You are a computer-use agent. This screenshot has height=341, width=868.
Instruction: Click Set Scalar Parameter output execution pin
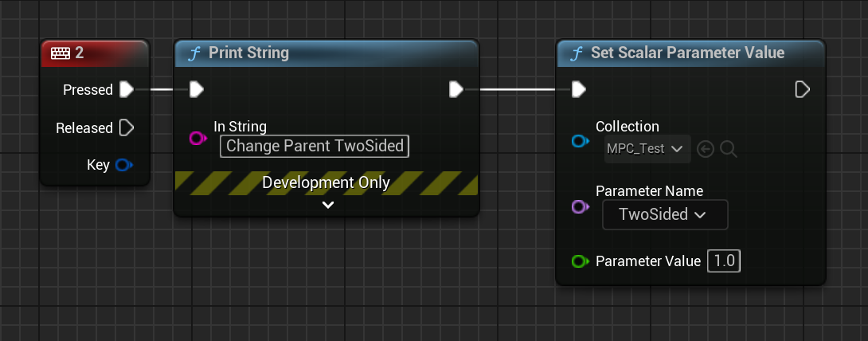pyautogui.click(x=803, y=89)
